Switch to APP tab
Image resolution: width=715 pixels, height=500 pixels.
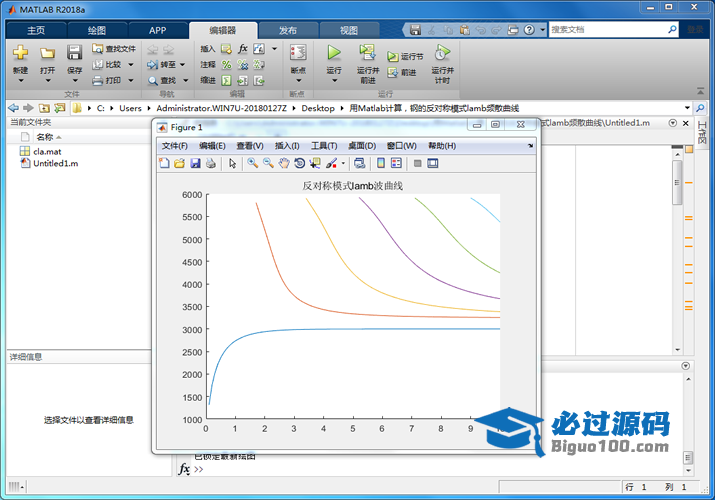(x=157, y=31)
